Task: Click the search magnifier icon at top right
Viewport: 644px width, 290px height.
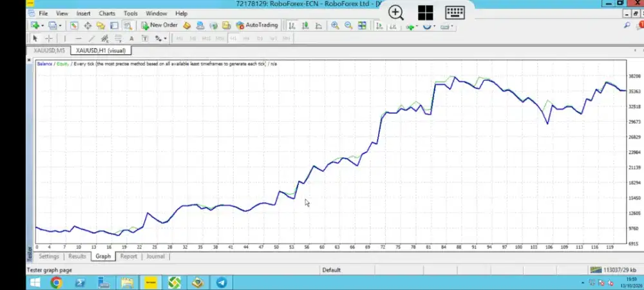Action: (627, 26)
